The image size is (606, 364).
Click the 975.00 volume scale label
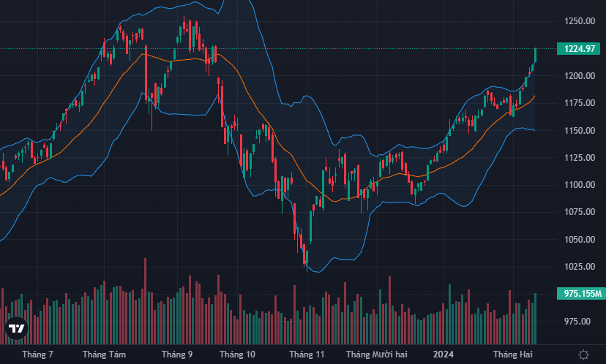pyautogui.click(x=577, y=321)
